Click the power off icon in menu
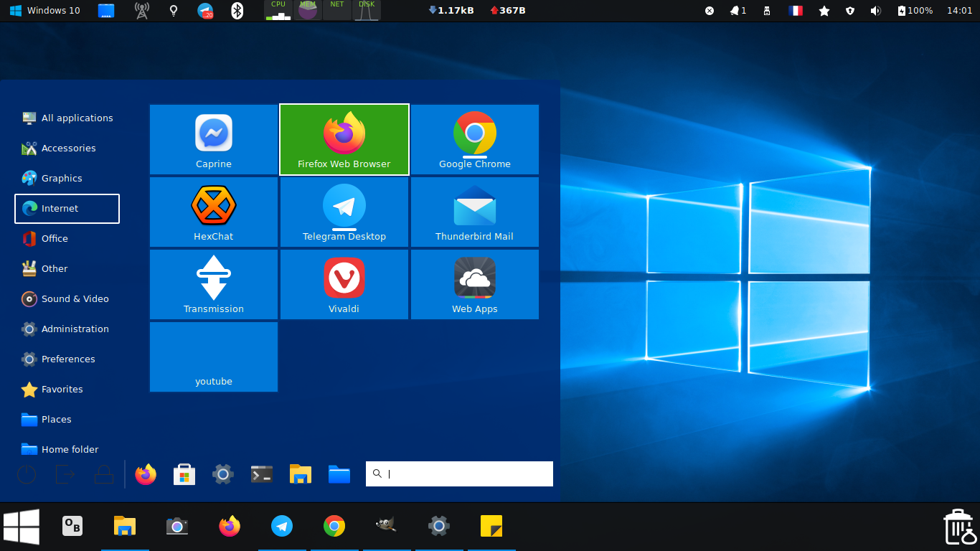 point(27,474)
